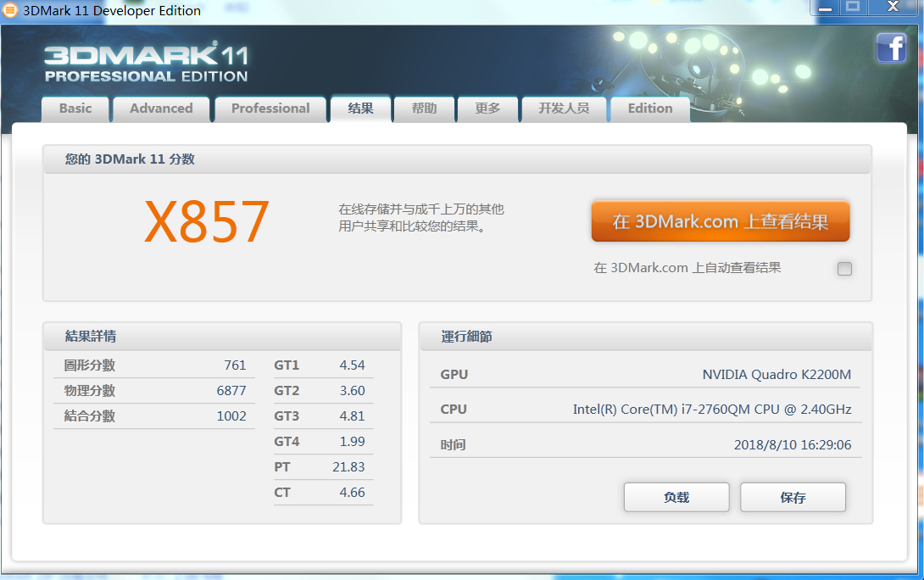This screenshot has width=924, height=580.
Task: Click the 3DMark orange app icon in title bar
Action: [x=10, y=10]
